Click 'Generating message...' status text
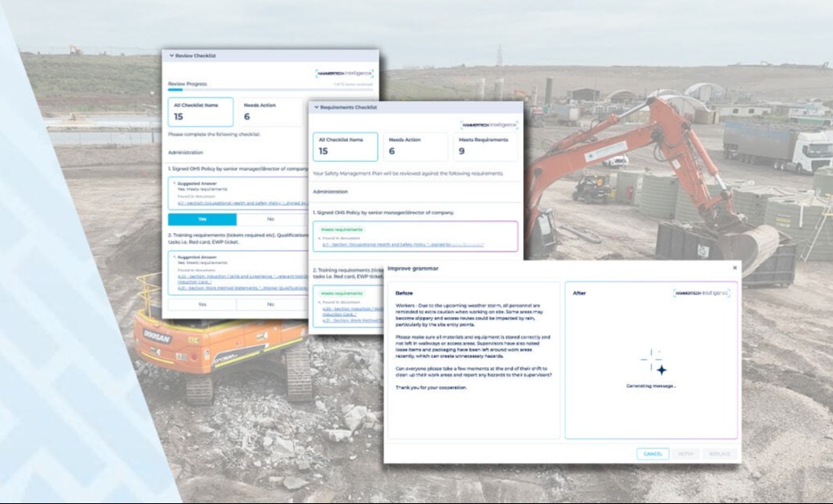The image size is (833, 504). [651, 386]
